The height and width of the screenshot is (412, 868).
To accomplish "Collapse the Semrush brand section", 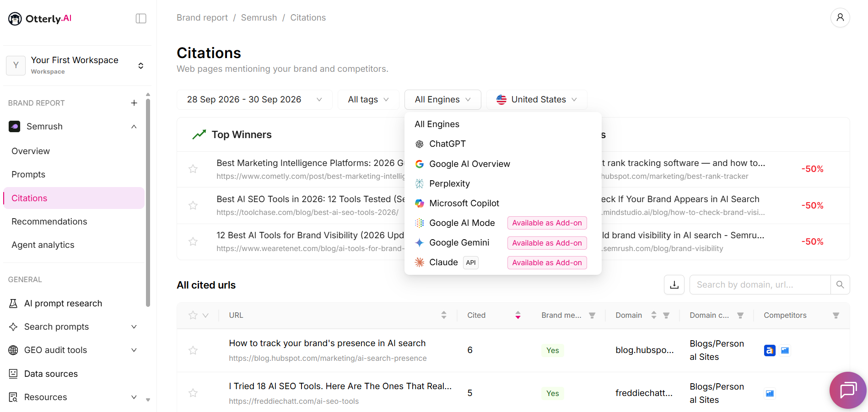I will coord(134,127).
